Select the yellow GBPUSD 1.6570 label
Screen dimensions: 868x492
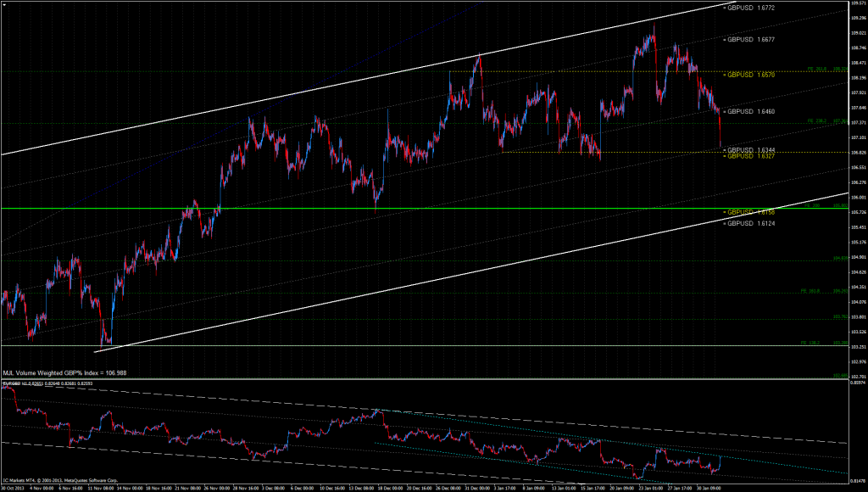[x=751, y=75]
